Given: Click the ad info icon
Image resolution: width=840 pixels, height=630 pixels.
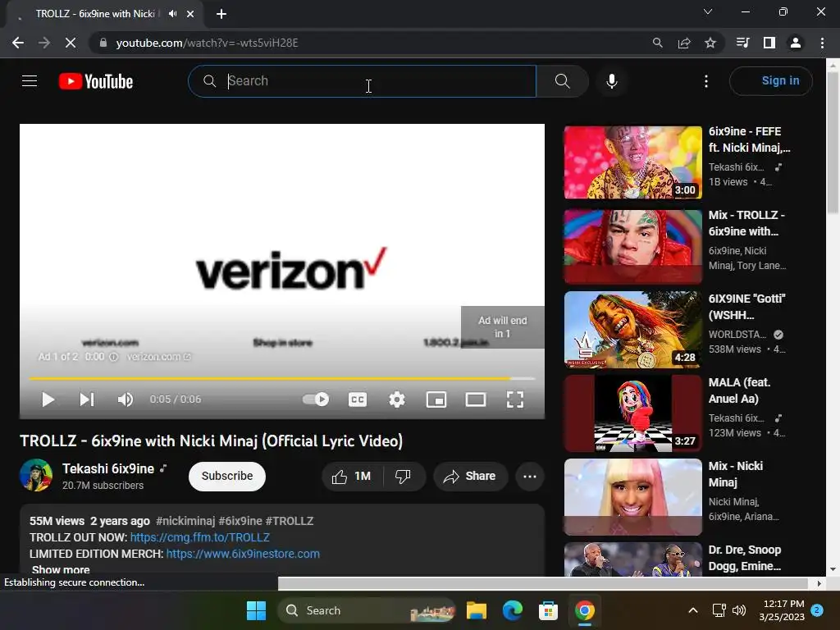Looking at the screenshot, I should click(x=113, y=357).
